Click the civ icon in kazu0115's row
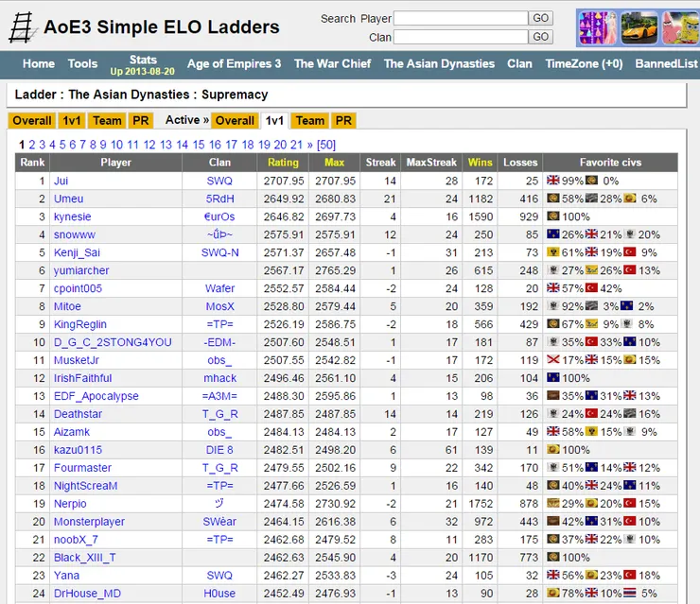This screenshot has width=700, height=604. click(x=553, y=449)
